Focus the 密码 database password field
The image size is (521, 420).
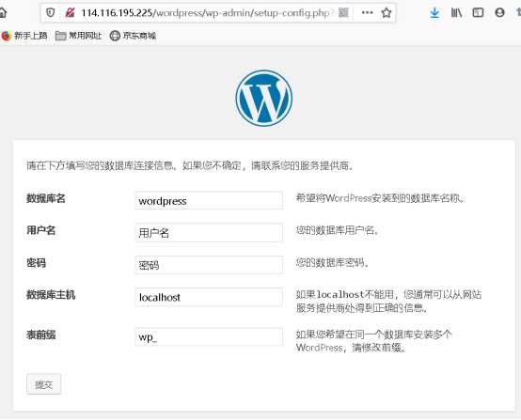coord(209,265)
